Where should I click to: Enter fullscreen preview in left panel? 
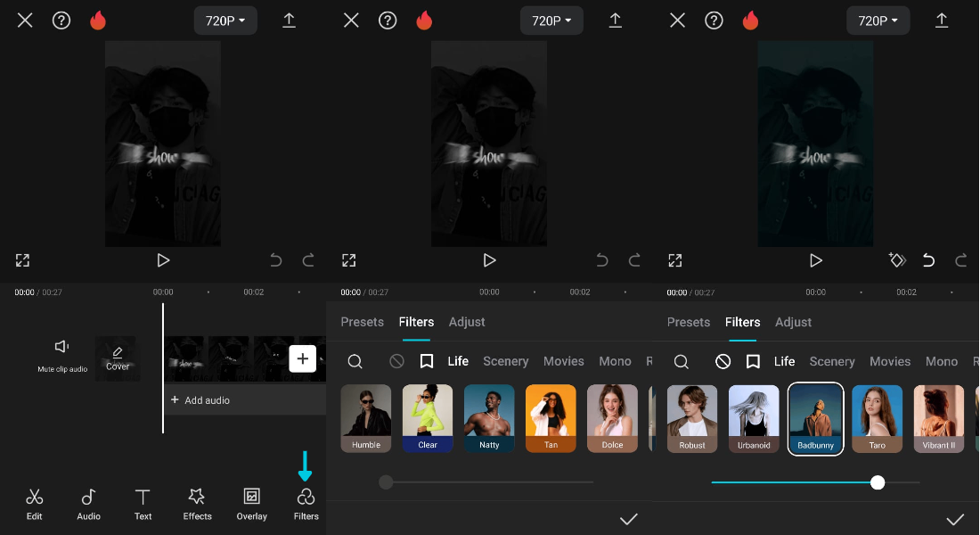click(22, 260)
